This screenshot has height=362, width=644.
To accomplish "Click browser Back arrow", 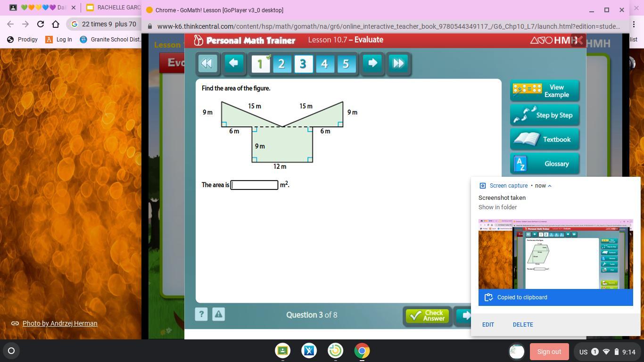I will [x=10, y=24].
